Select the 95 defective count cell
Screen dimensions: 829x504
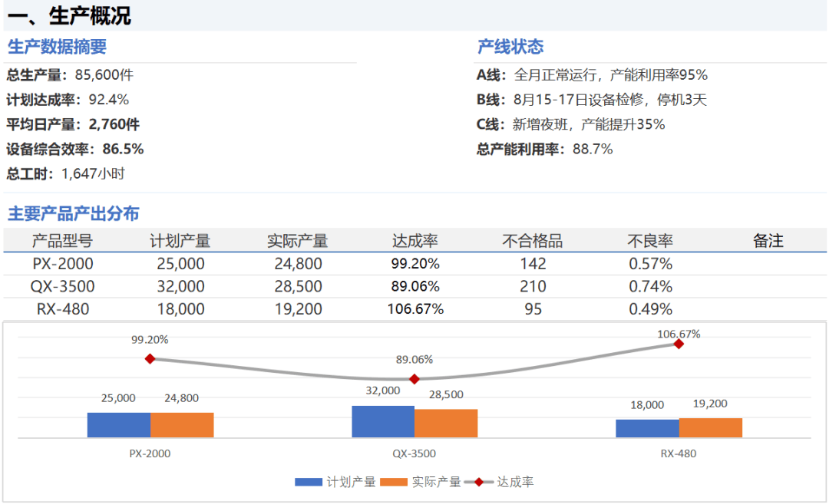coord(533,309)
